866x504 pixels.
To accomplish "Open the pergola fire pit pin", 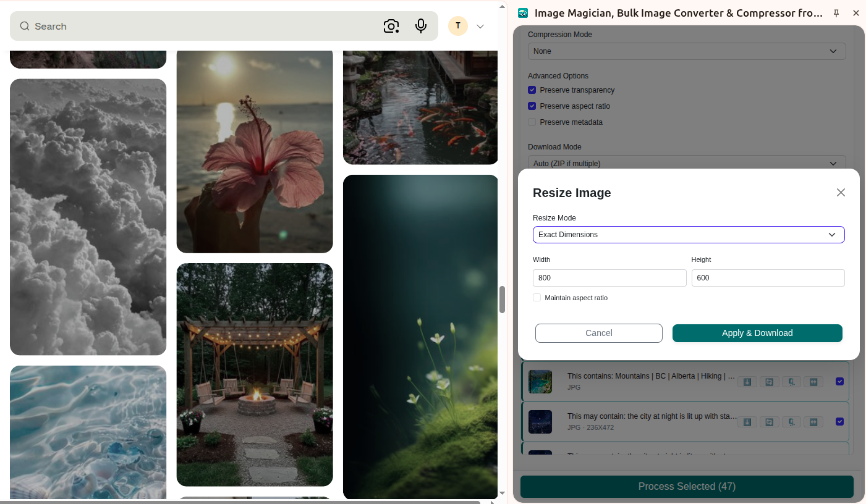I will (255, 375).
